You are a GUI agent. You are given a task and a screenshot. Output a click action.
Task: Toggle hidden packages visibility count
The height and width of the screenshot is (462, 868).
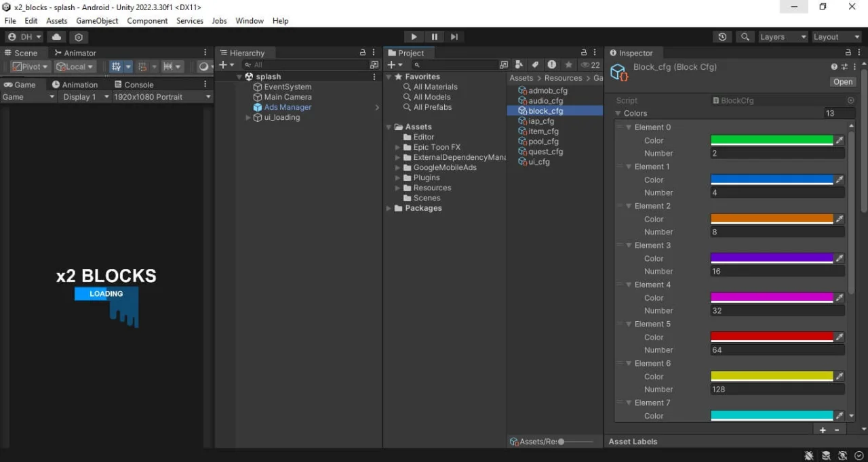pos(591,65)
